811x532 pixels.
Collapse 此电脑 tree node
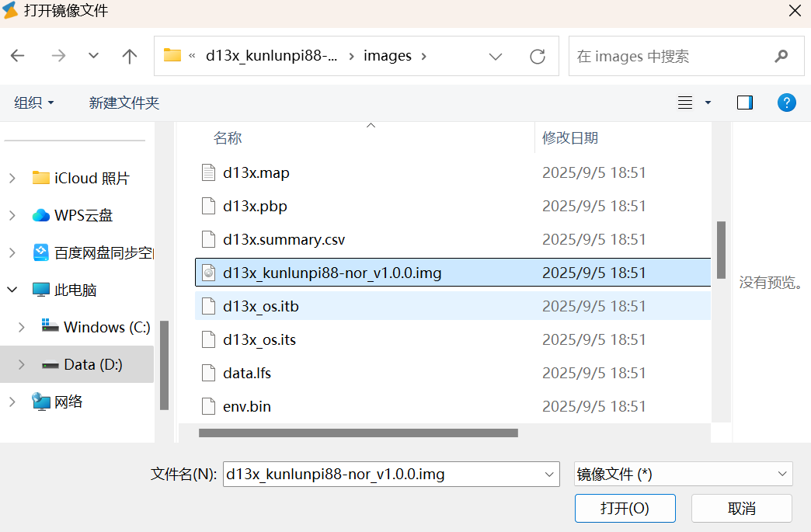(12, 290)
